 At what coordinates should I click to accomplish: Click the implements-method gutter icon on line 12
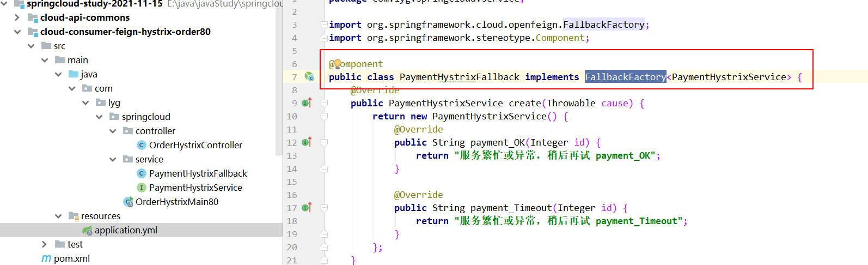[307, 142]
